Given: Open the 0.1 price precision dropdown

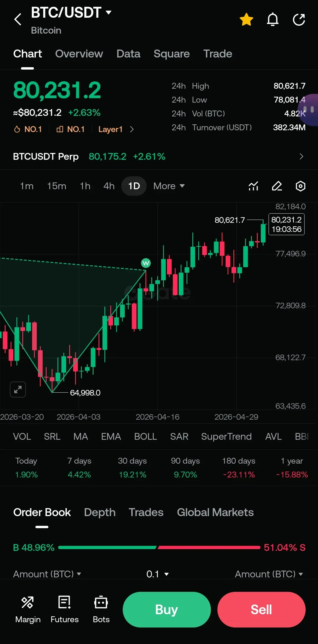Looking at the screenshot, I should click(x=158, y=574).
